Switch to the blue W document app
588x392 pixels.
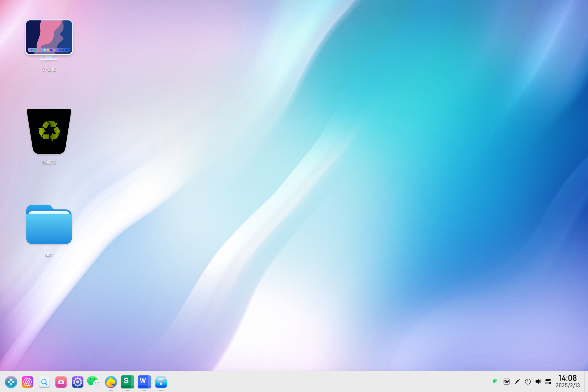[144, 382]
